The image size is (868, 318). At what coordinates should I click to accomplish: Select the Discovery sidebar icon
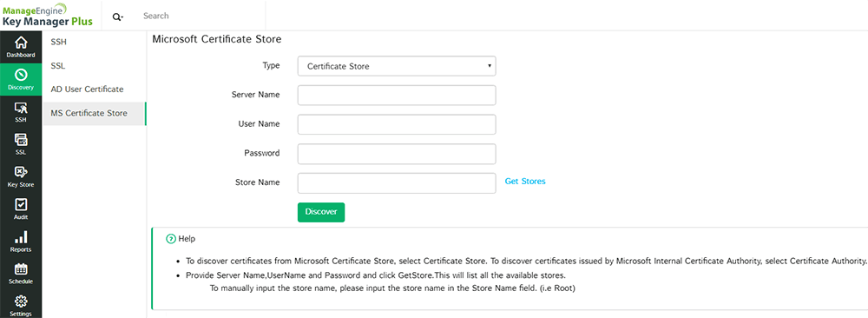(x=21, y=79)
